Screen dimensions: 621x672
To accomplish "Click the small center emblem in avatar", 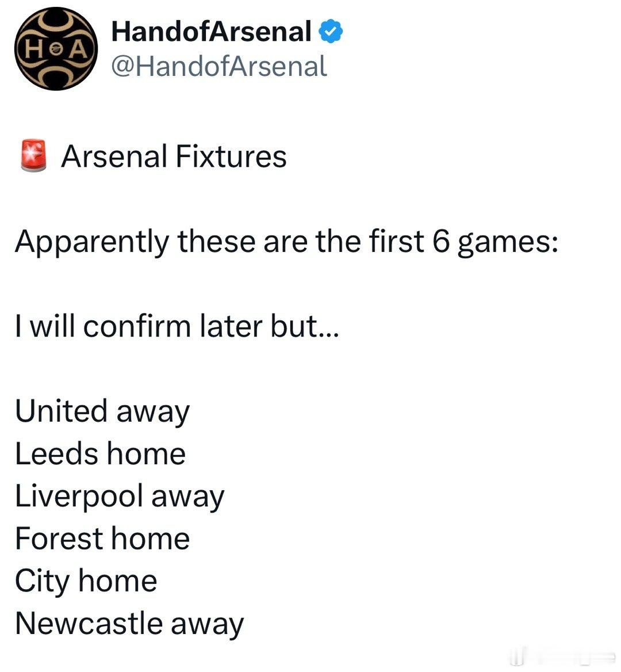I will click(56, 49).
